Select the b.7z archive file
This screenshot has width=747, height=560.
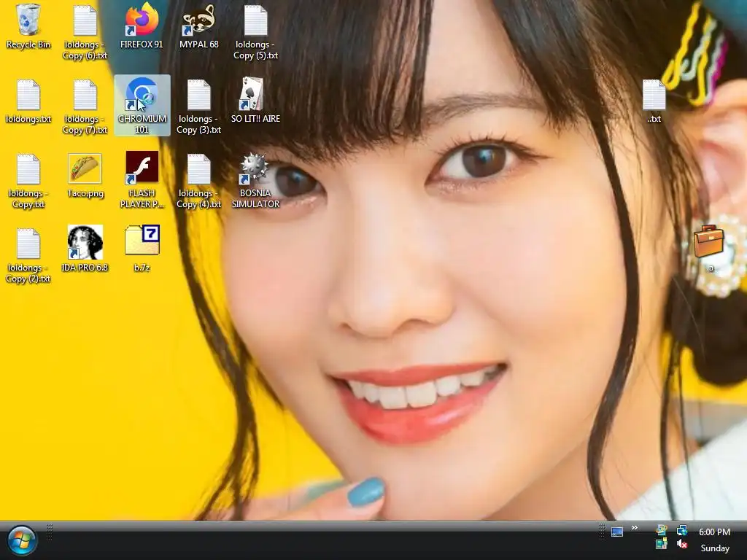(142, 249)
